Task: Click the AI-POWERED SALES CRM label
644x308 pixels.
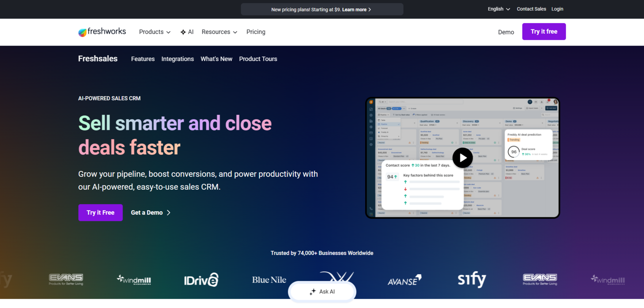Action: (109, 98)
